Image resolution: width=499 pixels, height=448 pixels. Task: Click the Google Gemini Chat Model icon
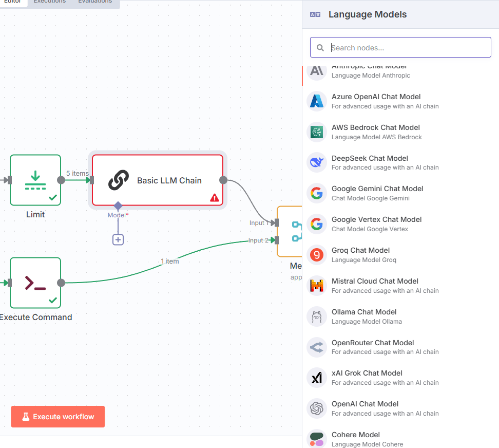[317, 193]
